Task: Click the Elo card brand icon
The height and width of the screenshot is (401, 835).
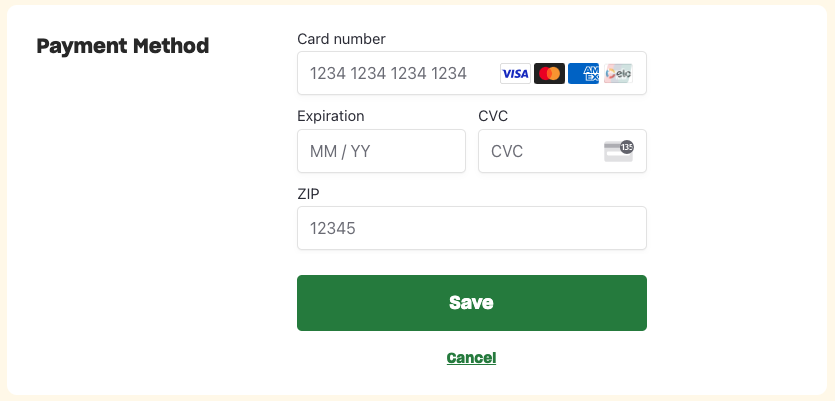Action: pos(618,73)
